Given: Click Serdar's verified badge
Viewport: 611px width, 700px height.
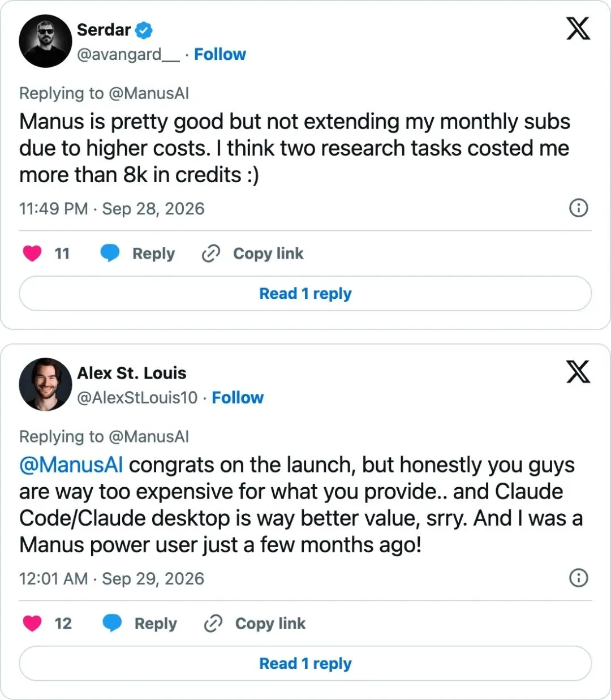Looking at the screenshot, I should tap(144, 29).
